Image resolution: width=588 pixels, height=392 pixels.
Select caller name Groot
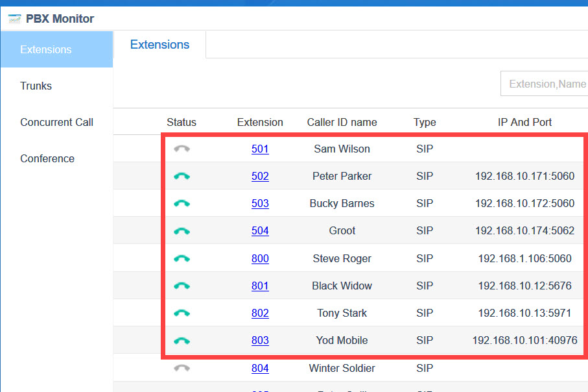pyautogui.click(x=342, y=231)
